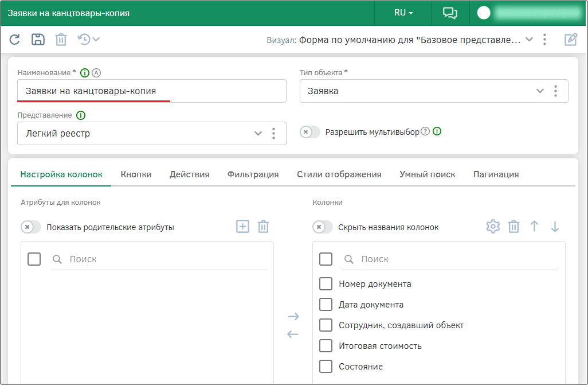
Task: Click the refresh icon in toolbar
Action: pyautogui.click(x=15, y=40)
